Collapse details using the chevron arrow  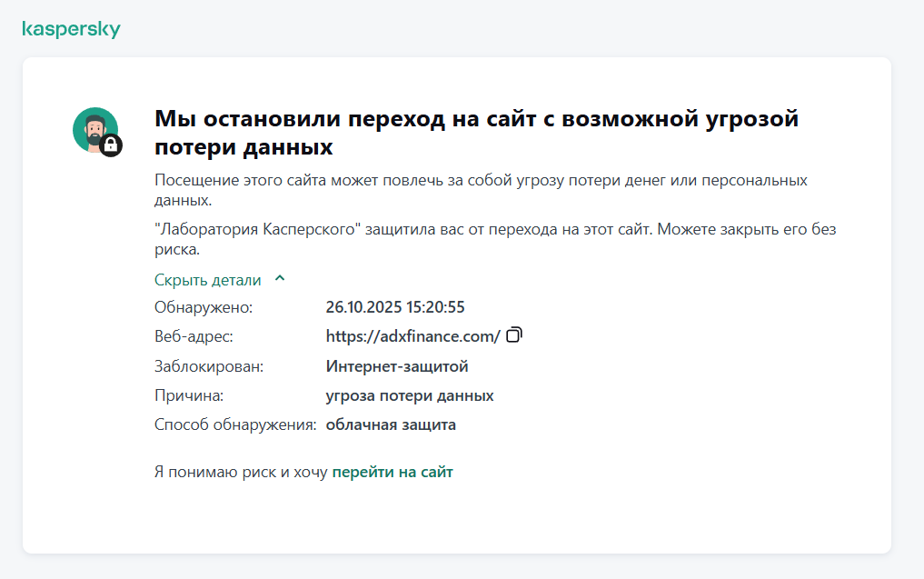[280, 279]
